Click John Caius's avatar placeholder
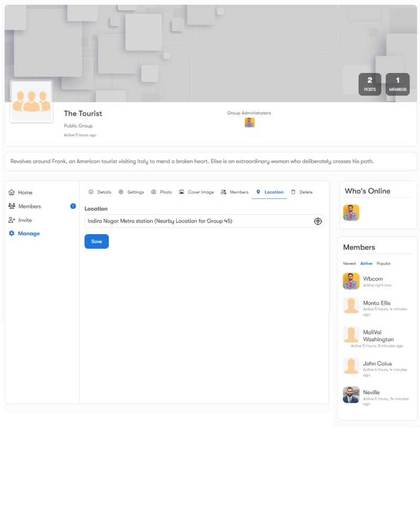The height and width of the screenshot is (525, 420). coord(351,366)
